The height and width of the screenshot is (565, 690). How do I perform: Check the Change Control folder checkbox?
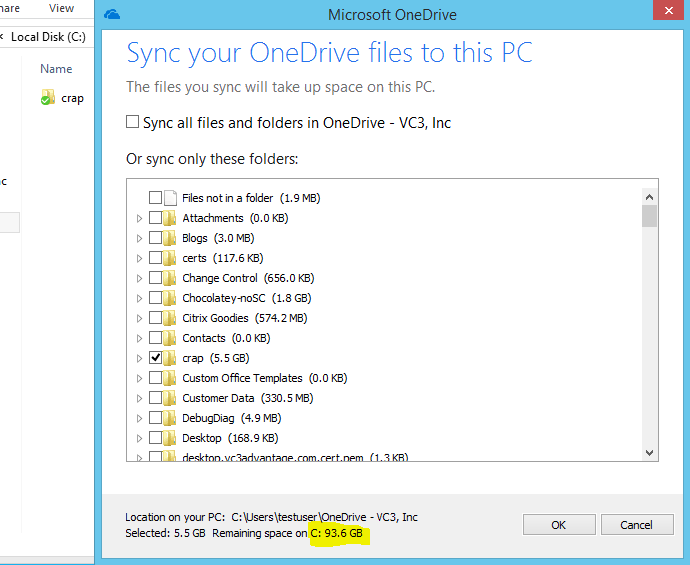click(155, 278)
